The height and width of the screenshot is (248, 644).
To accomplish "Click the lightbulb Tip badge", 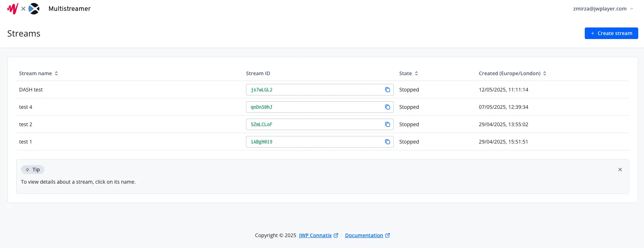I will point(33,170).
